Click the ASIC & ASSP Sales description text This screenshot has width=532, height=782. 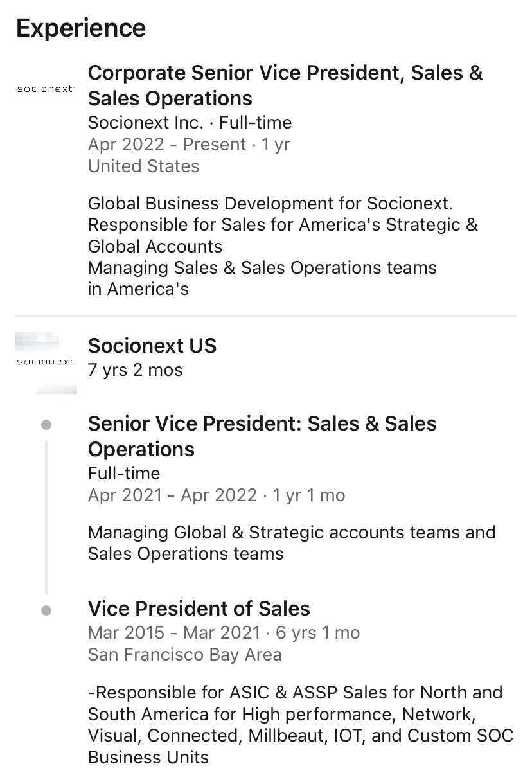tap(301, 724)
